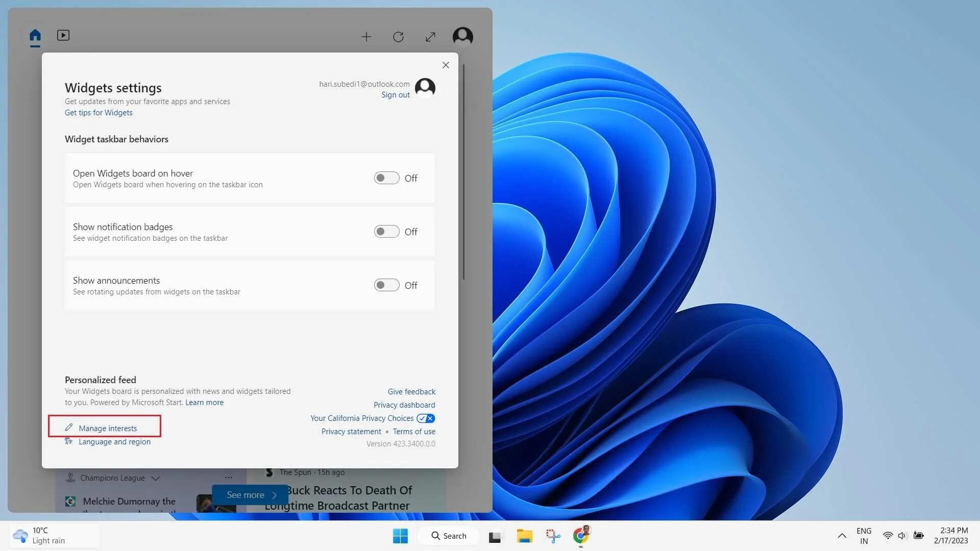This screenshot has height=551, width=980.
Task: Click the plus icon to add a widget
Action: [x=367, y=37]
